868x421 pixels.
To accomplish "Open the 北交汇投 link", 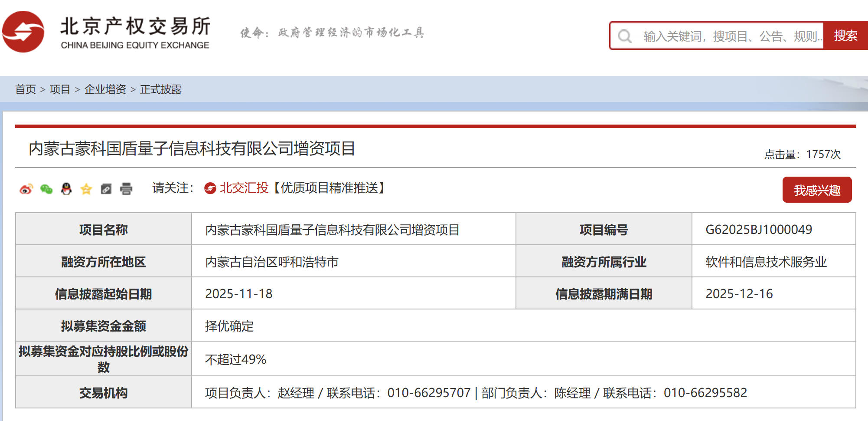I will coord(244,188).
